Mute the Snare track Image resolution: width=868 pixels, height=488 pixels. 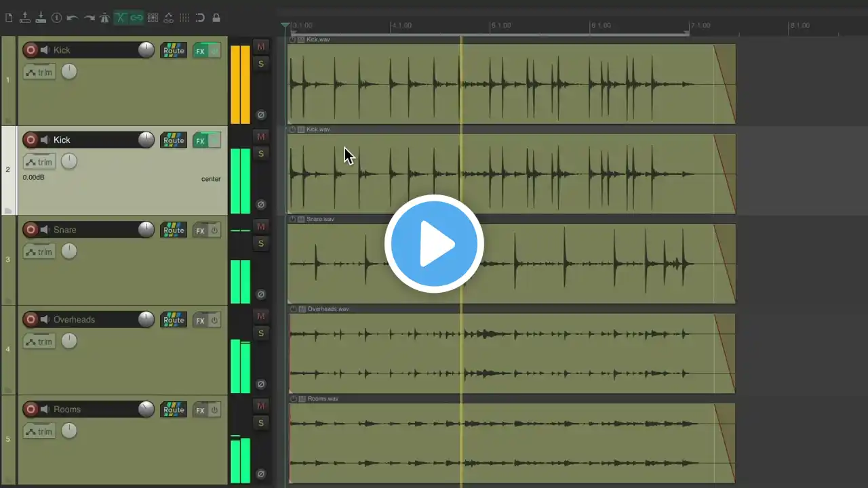261,226
